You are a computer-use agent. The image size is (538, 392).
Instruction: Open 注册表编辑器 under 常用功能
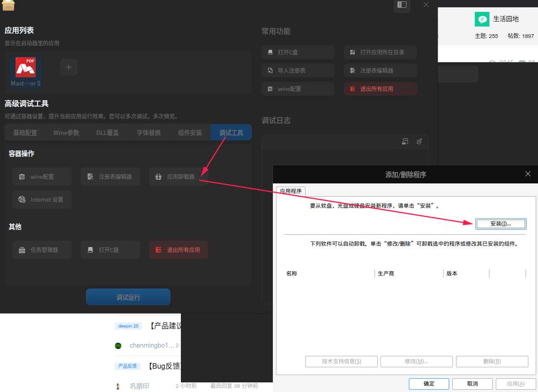tap(380, 70)
